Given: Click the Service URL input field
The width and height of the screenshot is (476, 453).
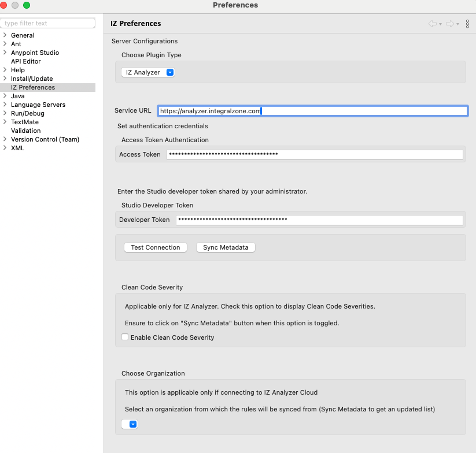Looking at the screenshot, I should pos(313,111).
